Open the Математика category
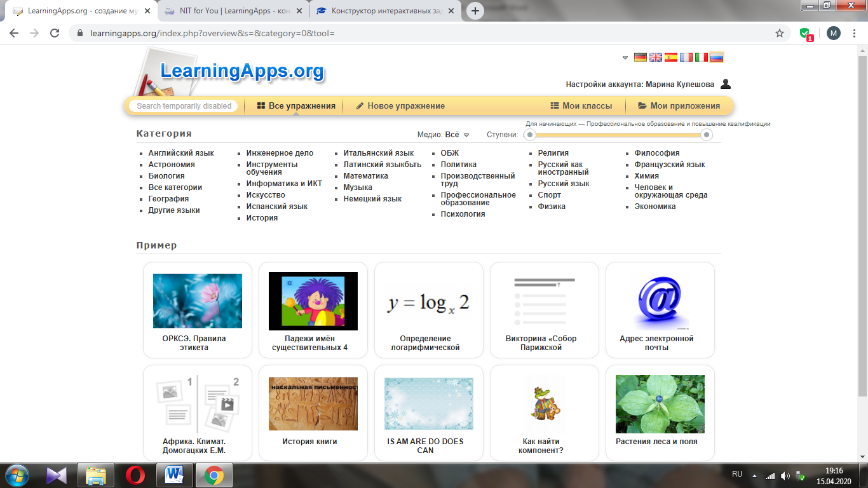868x488 pixels. pyautogui.click(x=366, y=176)
